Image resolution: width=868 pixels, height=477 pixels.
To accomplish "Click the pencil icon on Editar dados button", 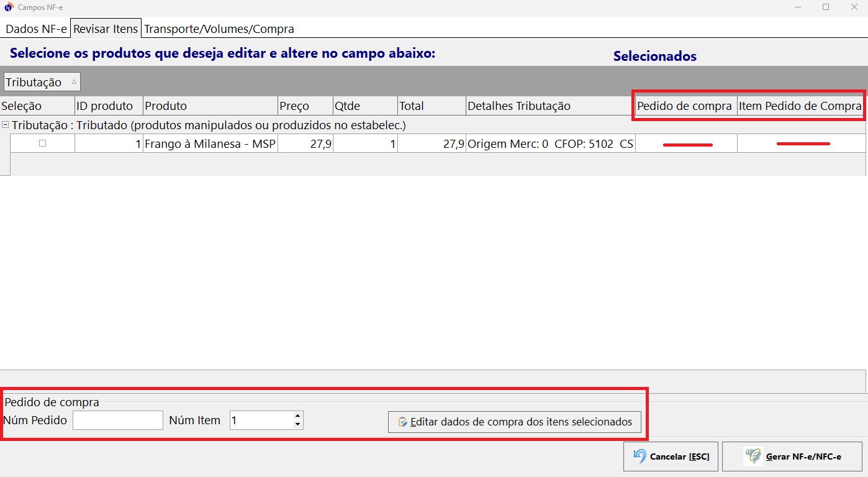I will pos(402,422).
